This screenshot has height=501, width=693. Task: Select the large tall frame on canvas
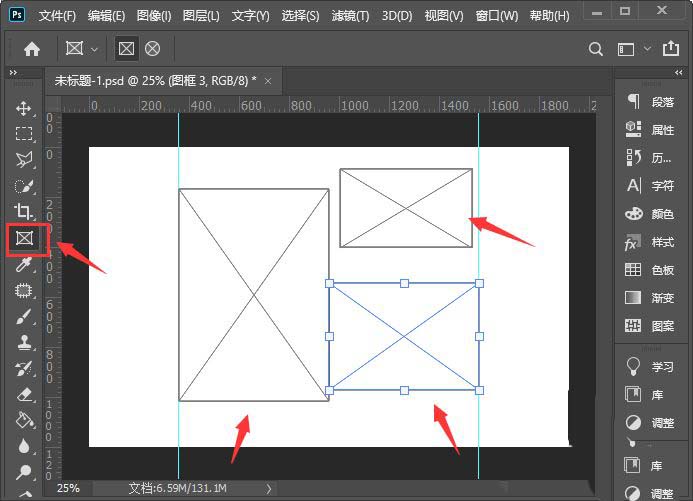[254, 295]
